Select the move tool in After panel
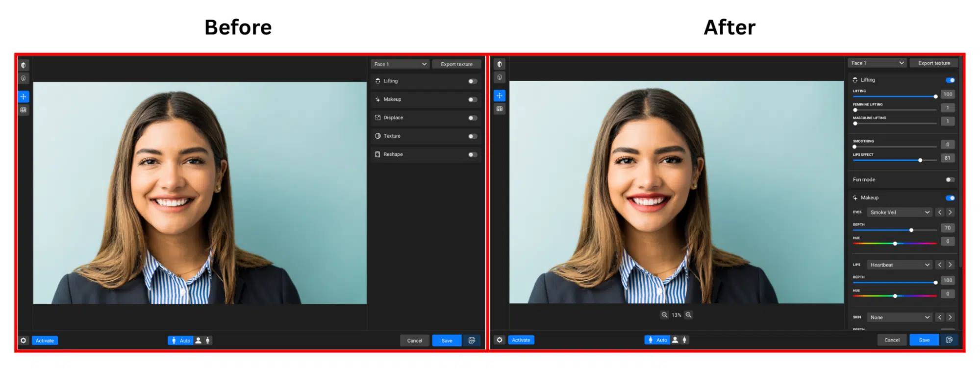Viewport: 980px width, 392px height. point(500,96)
